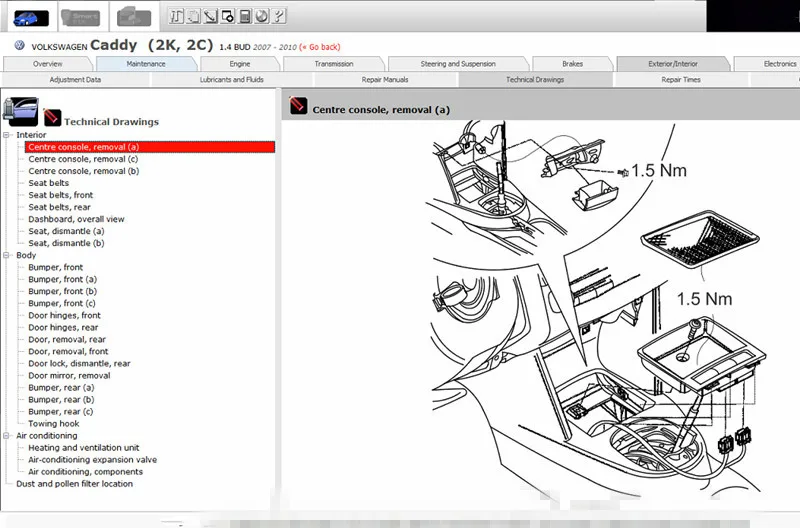The width and height of the screenshot is (800, 528).
Task: Collapse the Body tree node
Action: tap(7, 255)
